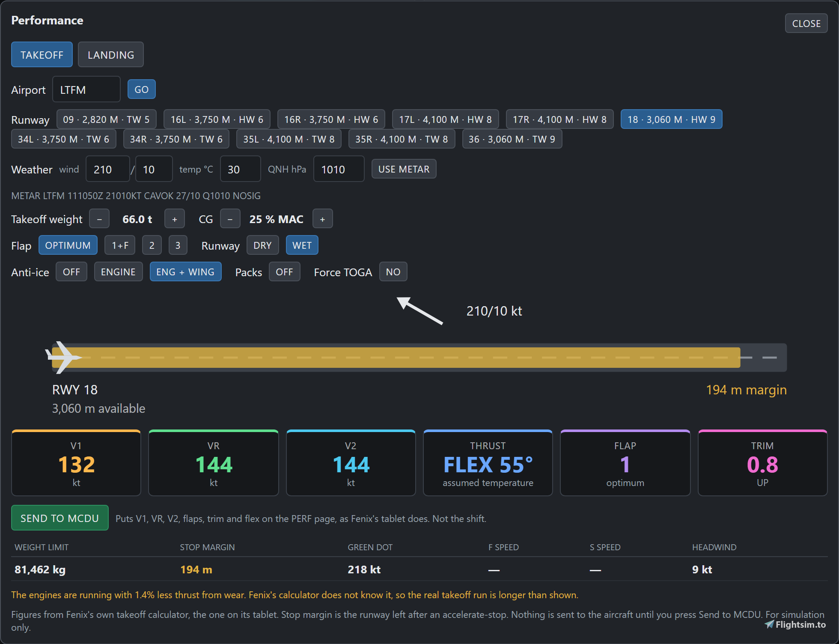Close the Performance panel
The image size is (839, 644).
point(806,24)
